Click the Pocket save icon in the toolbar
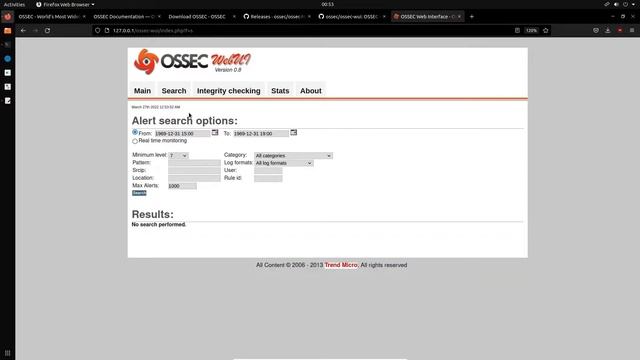The width and height of the screenshot is (640, 360). click(596, 31)
